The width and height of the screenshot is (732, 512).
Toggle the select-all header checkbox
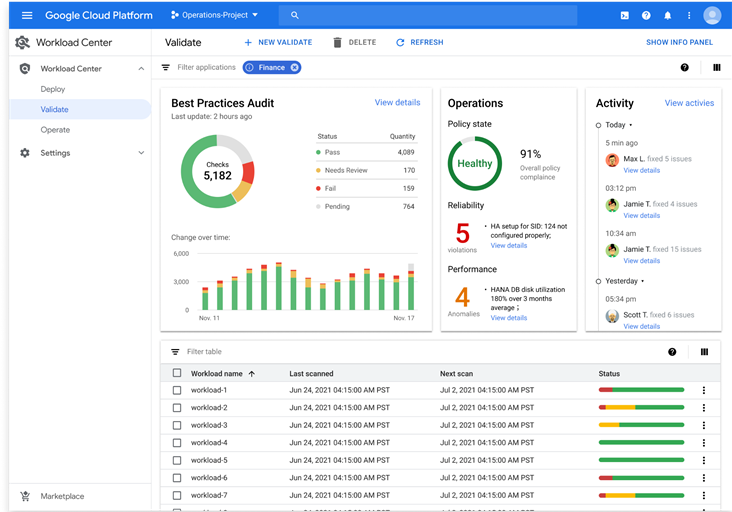pos(177,373)
